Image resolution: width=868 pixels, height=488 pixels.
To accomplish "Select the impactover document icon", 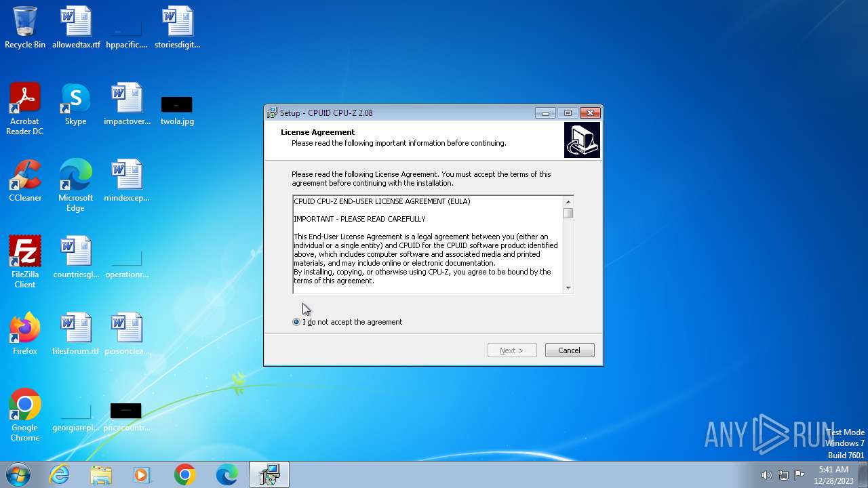I will tap(127, 104).
